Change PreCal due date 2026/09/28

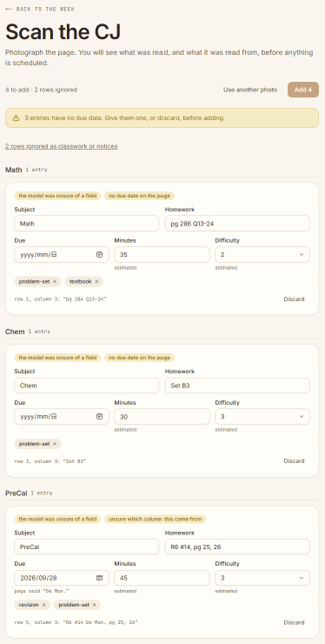(x=62, y=578)
